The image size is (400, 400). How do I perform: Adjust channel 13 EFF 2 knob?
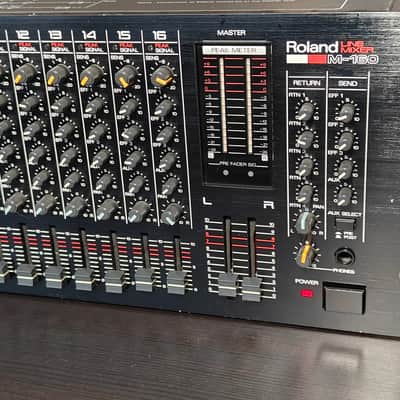coord(65,130)
